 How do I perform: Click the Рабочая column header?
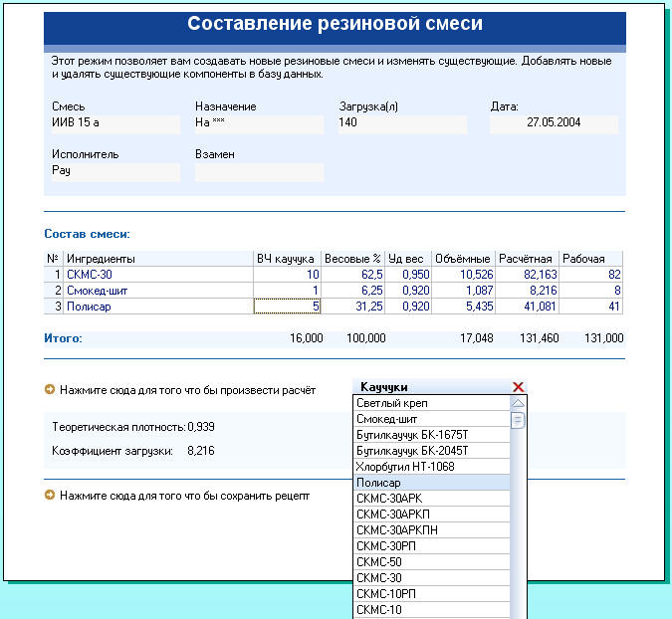pos(591,259)
